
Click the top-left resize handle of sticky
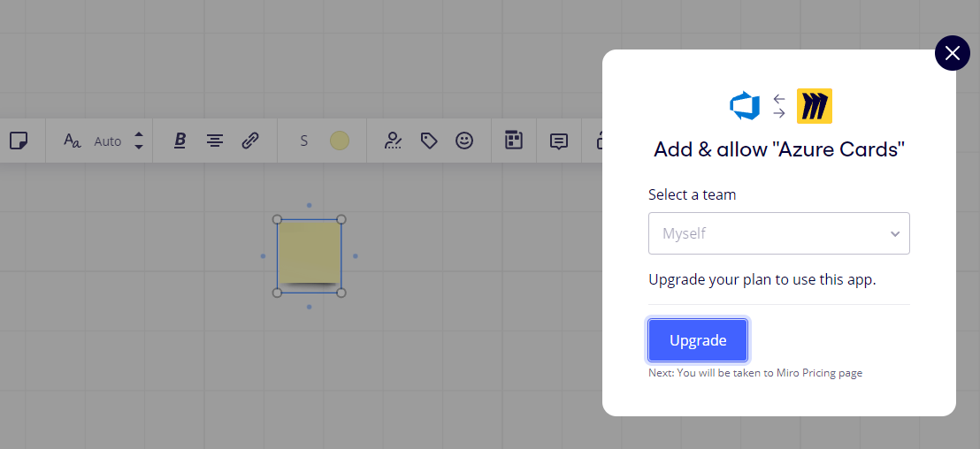[x=278, y=219]
